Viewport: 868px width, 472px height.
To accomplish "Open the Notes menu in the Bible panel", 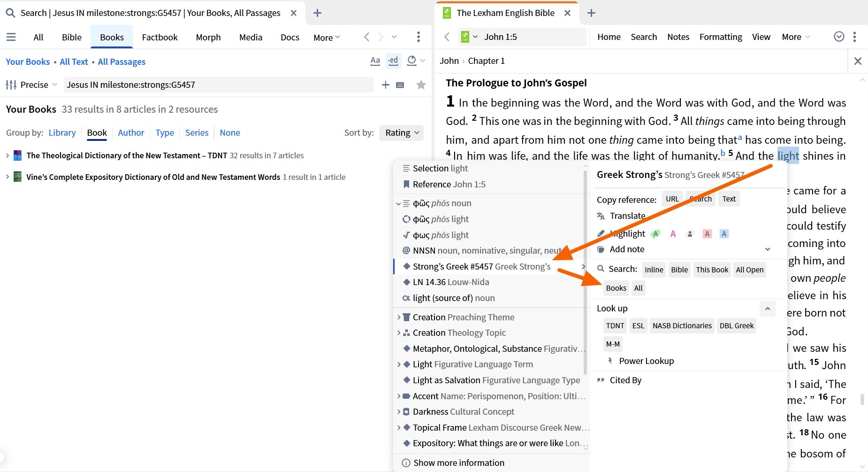I will (678, 37).
